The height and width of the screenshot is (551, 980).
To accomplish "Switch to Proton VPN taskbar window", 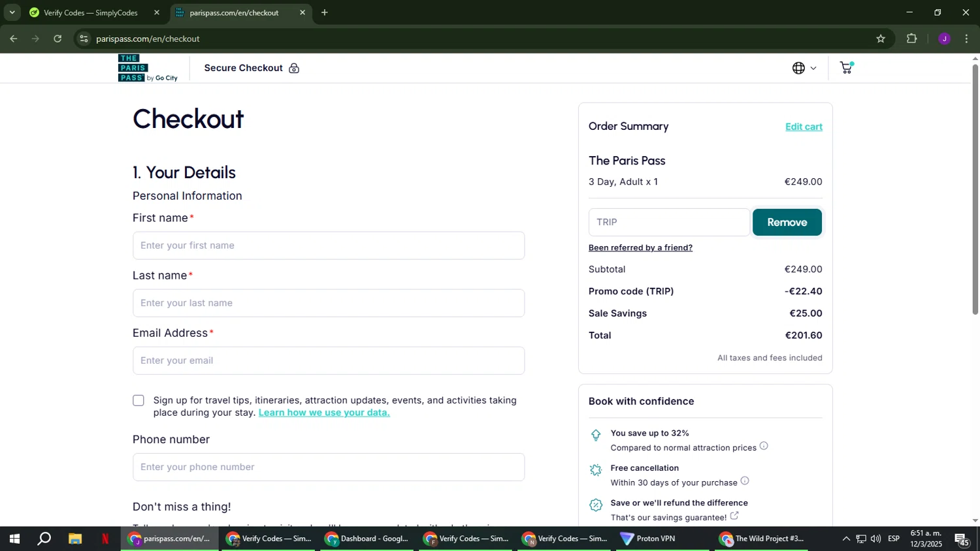I will tap(663, 539).
